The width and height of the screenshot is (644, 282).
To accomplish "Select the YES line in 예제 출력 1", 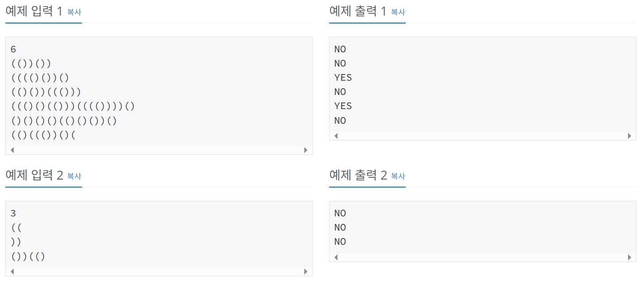I will pos(343,77).
